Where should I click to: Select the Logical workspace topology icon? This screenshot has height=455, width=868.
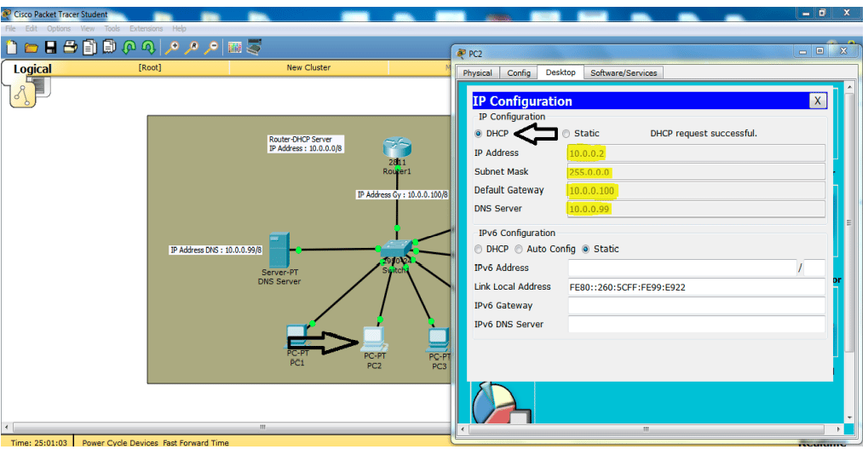pos(22,95)
